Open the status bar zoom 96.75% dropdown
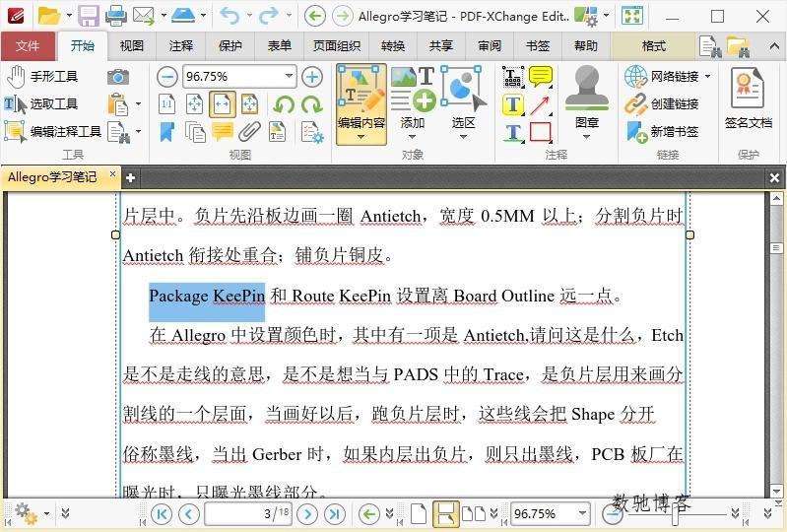 point(582,513)
